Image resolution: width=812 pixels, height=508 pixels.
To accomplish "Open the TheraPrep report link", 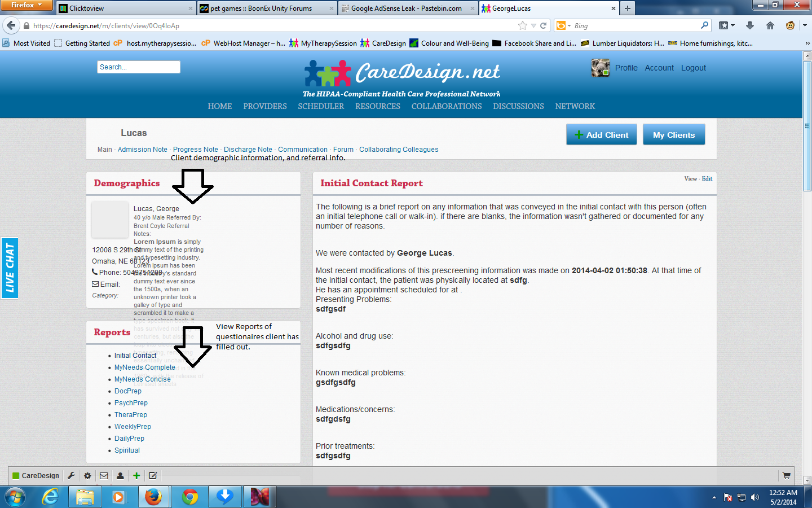I will (131, 415).
